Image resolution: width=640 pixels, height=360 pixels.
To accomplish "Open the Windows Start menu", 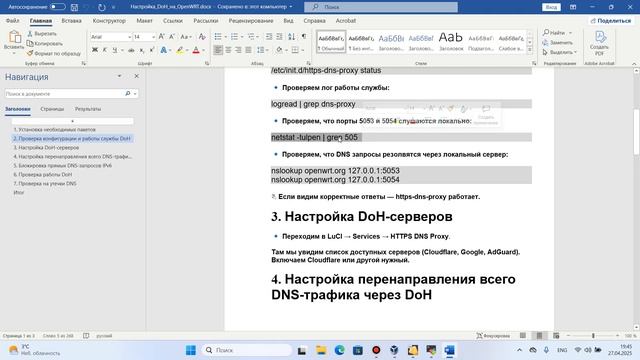I will 191,350.
